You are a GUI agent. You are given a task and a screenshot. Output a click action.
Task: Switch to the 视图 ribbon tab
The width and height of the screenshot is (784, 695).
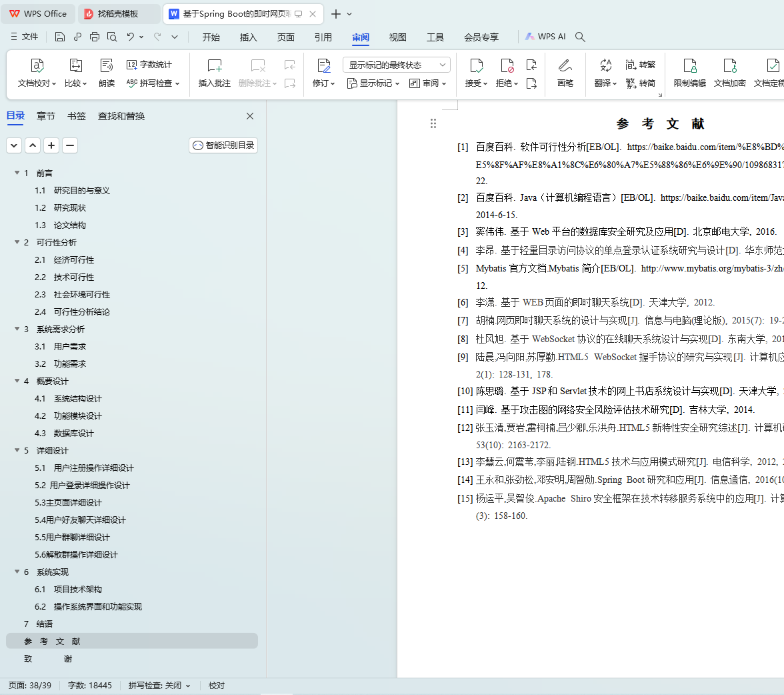click(397, 37)
